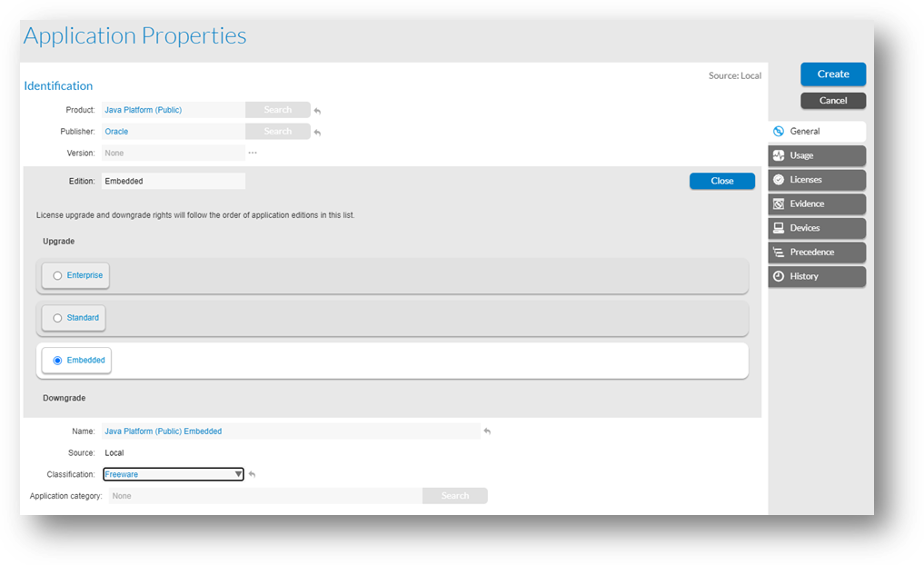Click the Cancel button
Screen dimensions: 924x565
click(x=833, y=101)
